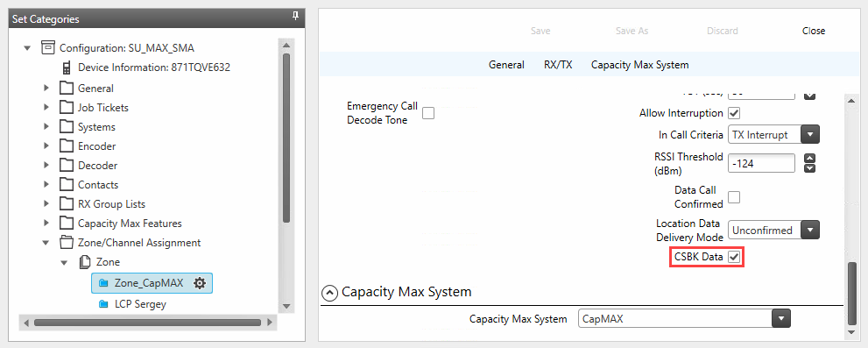Open the Location Data Delivery Mode dropdown
868x348 pixels.
(x=810, y=230)
